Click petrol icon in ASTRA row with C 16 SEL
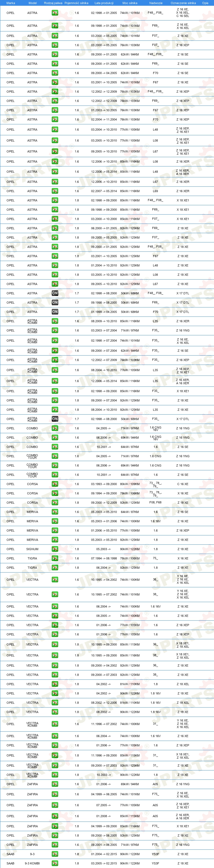Screen dimensions: 214x868 [x=55, y=13]
